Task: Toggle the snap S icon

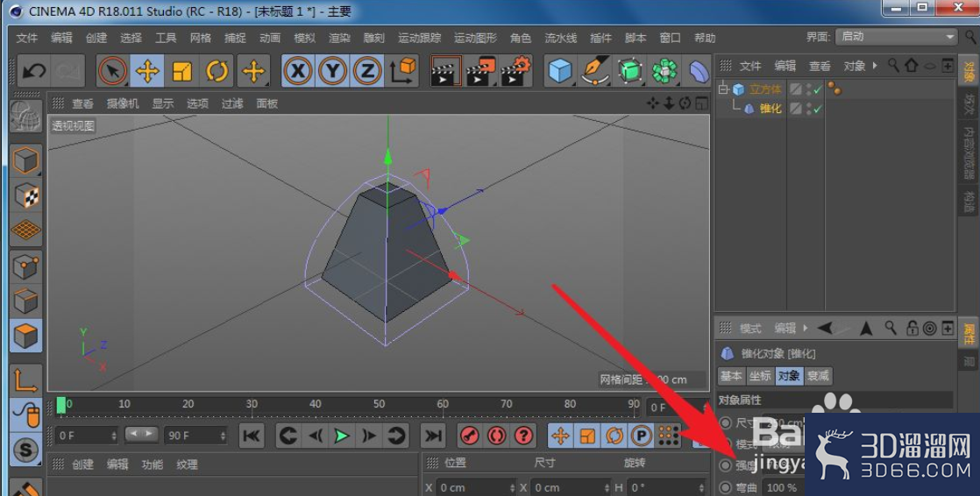Action: (x=25, y=450)
